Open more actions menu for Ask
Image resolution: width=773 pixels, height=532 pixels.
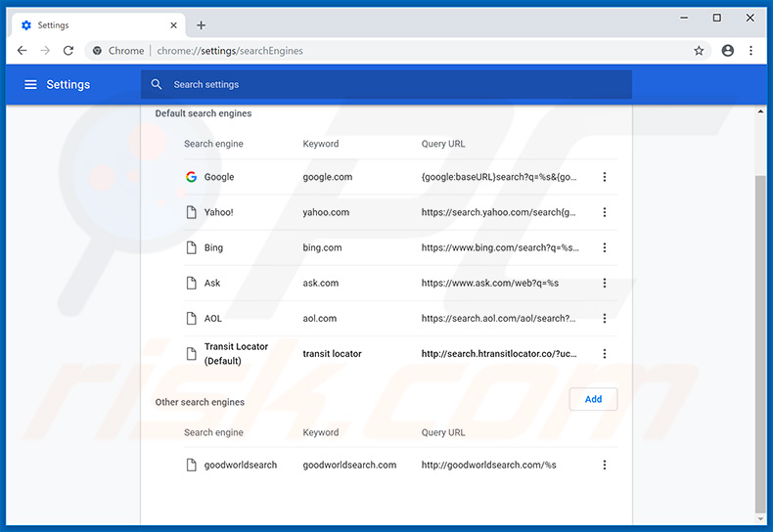(x=605, y=284)
